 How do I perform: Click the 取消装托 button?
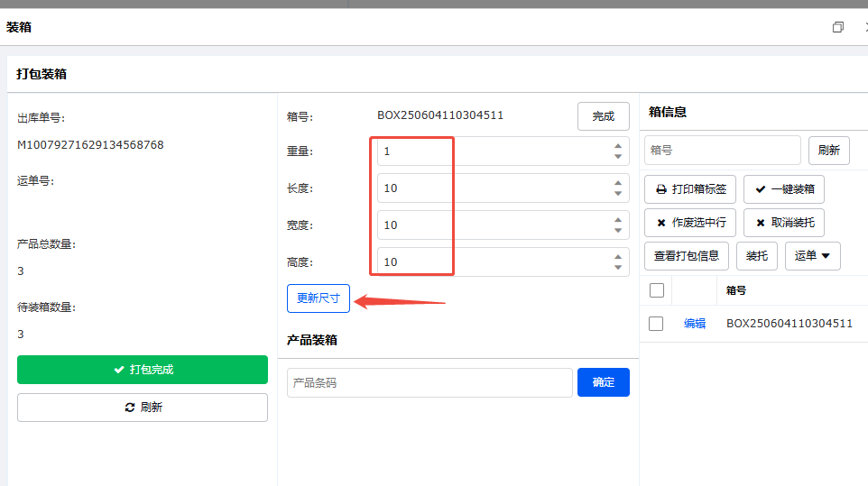click(784, 223)
